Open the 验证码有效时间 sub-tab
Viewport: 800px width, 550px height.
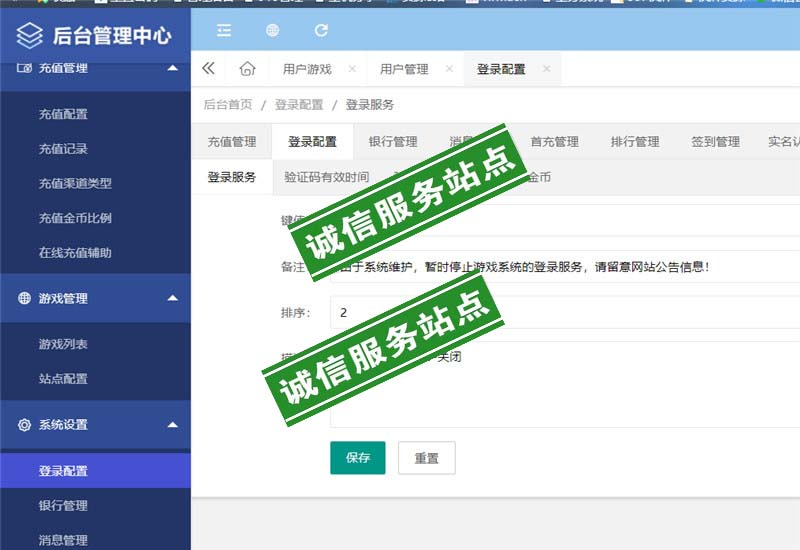[326, 177]
